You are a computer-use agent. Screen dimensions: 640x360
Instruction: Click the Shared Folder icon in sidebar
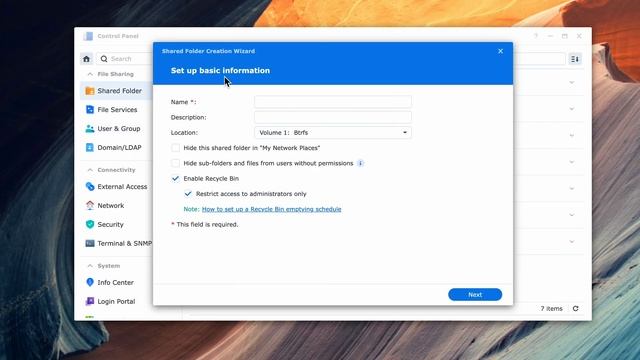click(90, 91)
